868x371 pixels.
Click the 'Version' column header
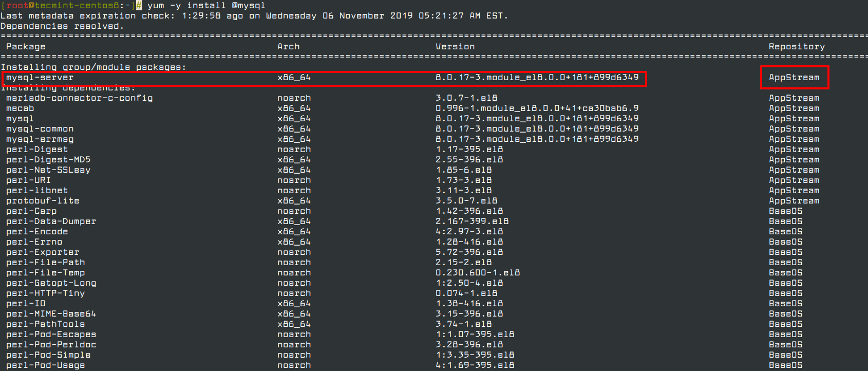pos(455,47)
